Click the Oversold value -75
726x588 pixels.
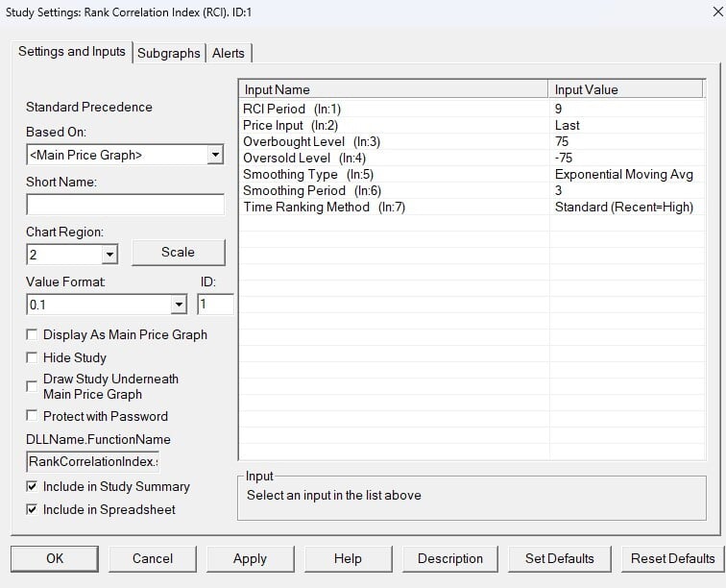click(564, 158)
